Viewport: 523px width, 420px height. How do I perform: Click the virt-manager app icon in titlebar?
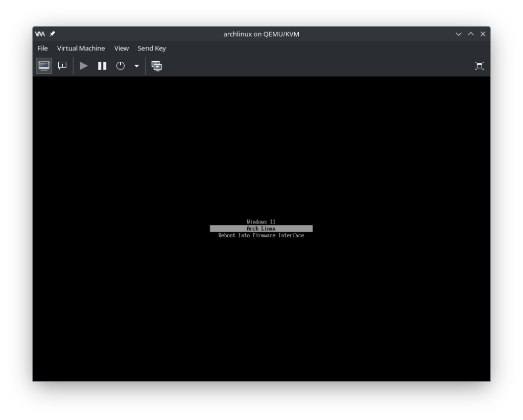click(x=40, y=34)
